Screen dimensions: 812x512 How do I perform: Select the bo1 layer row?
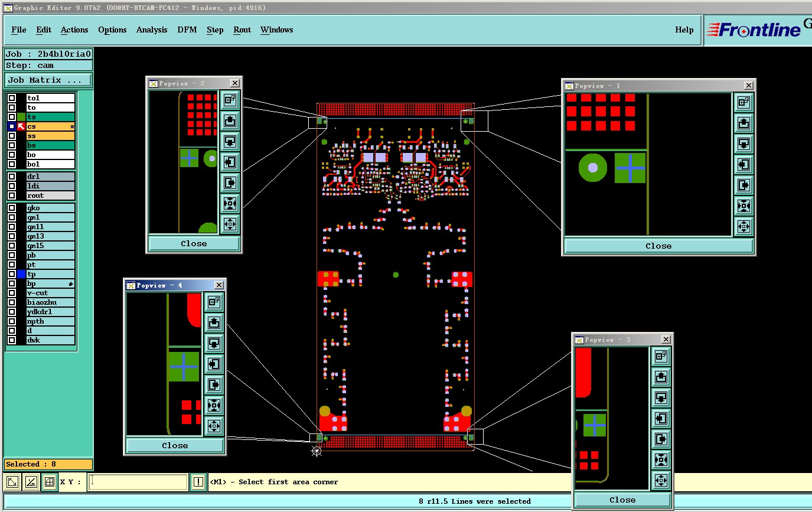(51, 164)
